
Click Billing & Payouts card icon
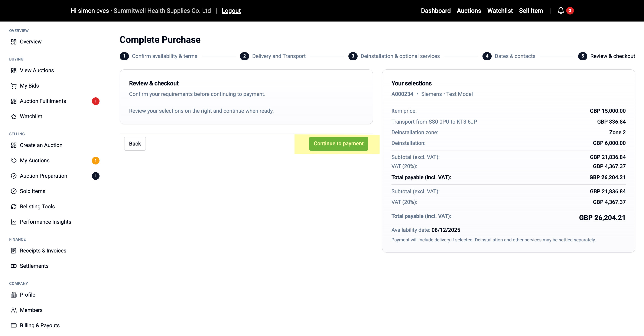[x=14, y=326]
